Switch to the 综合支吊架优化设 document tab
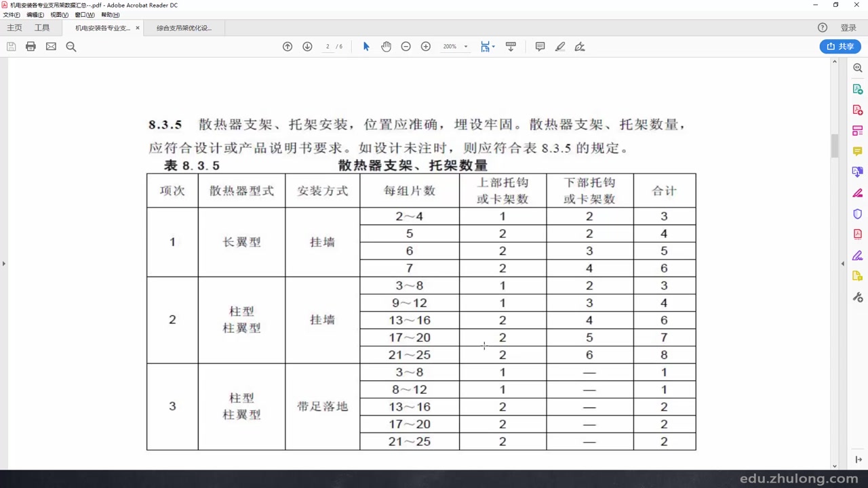The height and width of the screenshot is (488, 868). 184,28
